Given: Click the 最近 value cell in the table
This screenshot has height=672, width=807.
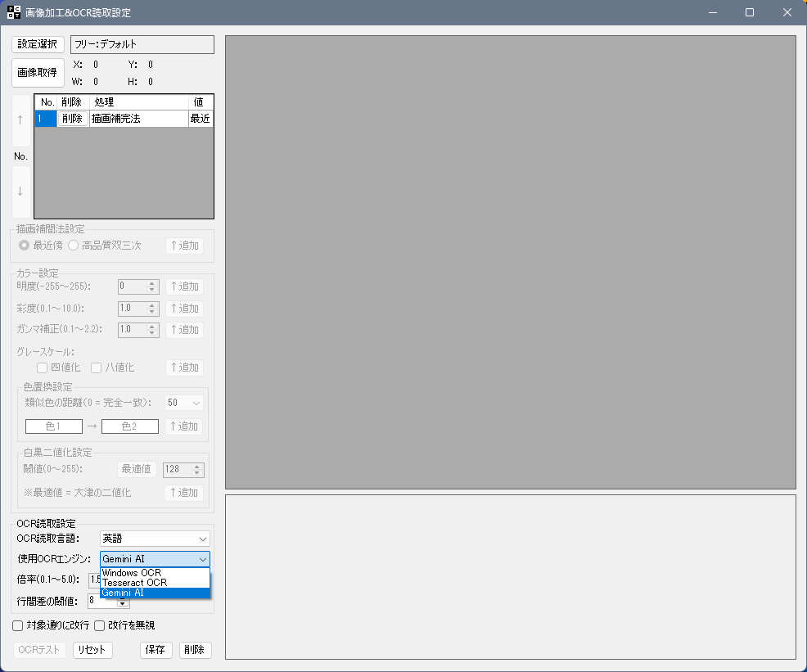Looking at the screenshot, I should tap(201, 119).
